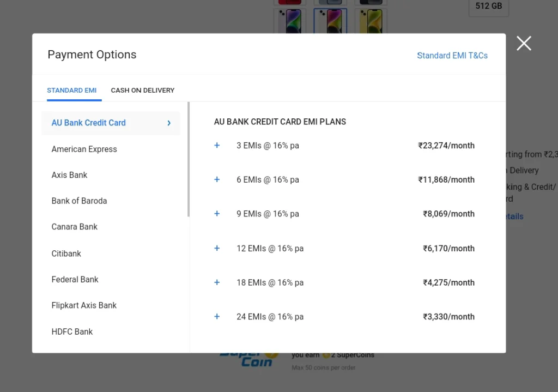Screen dimensions: 558x392
Task: Expand the 3 EMIs plan plus icon
Action: pos(217,145)
